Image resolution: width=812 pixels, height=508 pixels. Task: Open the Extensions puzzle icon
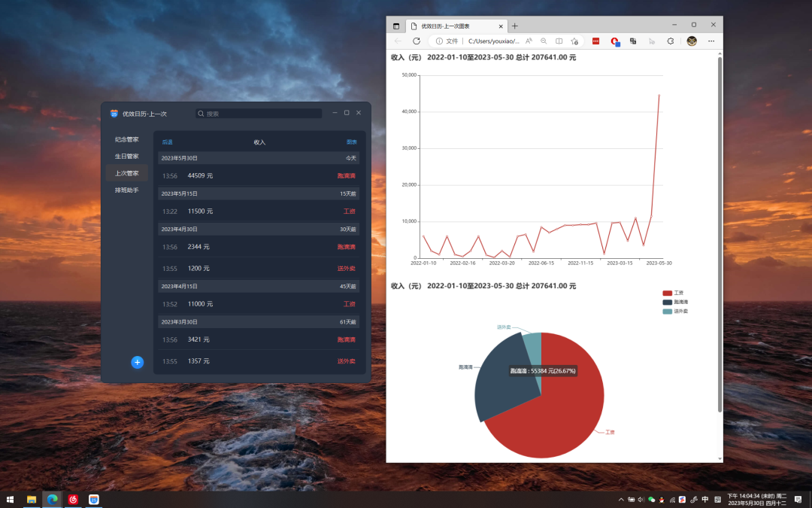(x=671, y=41)
